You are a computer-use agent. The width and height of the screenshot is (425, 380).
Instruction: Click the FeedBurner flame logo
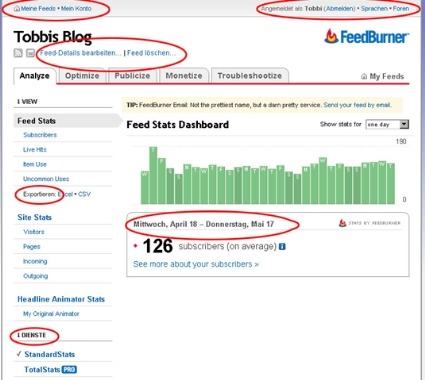[331, 36]
